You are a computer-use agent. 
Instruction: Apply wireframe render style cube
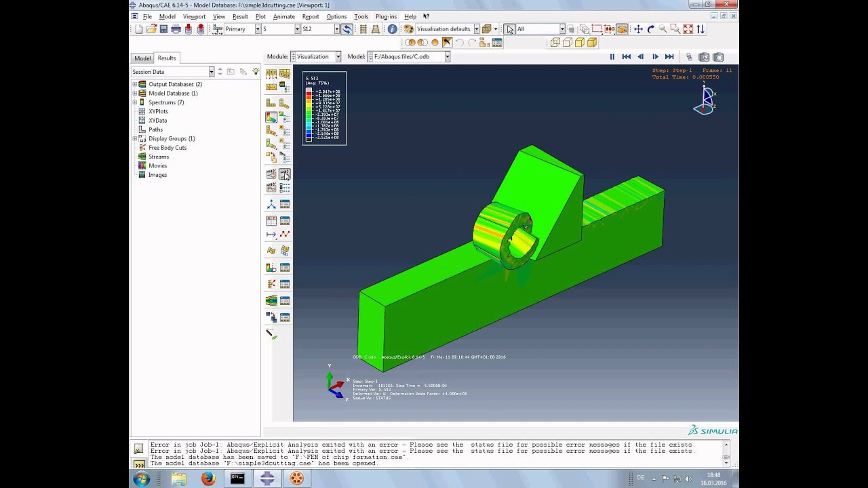click(555, 42)
